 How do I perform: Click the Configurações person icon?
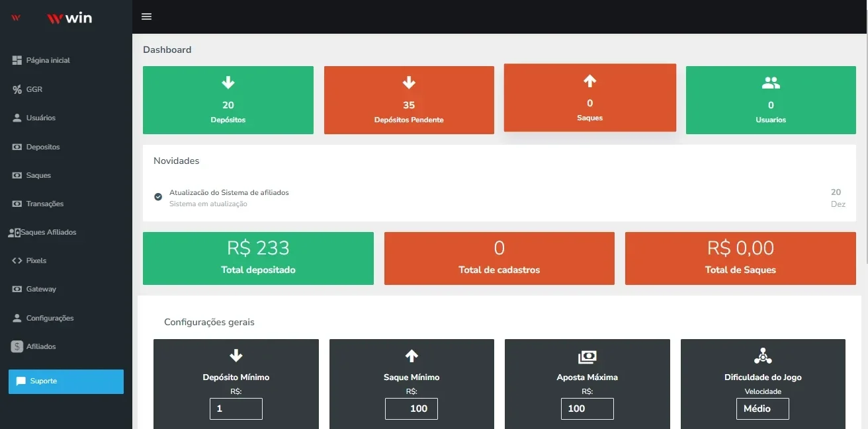pos(17,318)
